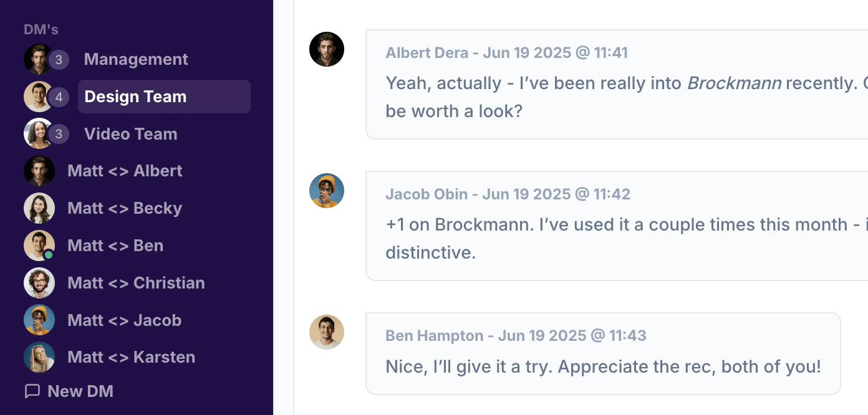Image resolution: width=868 pixels, height=415 pixels.
Task: Open the Video Team group chat
Action: click(x=130, y=134)
